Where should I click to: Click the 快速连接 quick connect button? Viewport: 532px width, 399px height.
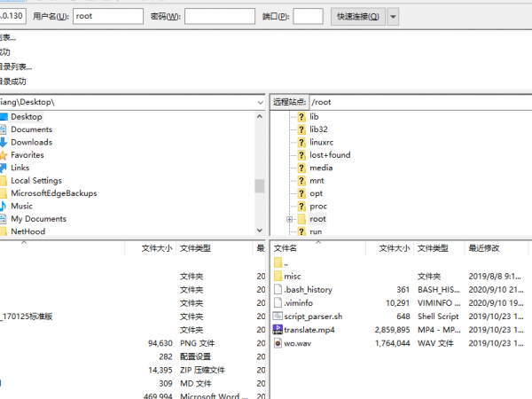[x=357, y=16]
